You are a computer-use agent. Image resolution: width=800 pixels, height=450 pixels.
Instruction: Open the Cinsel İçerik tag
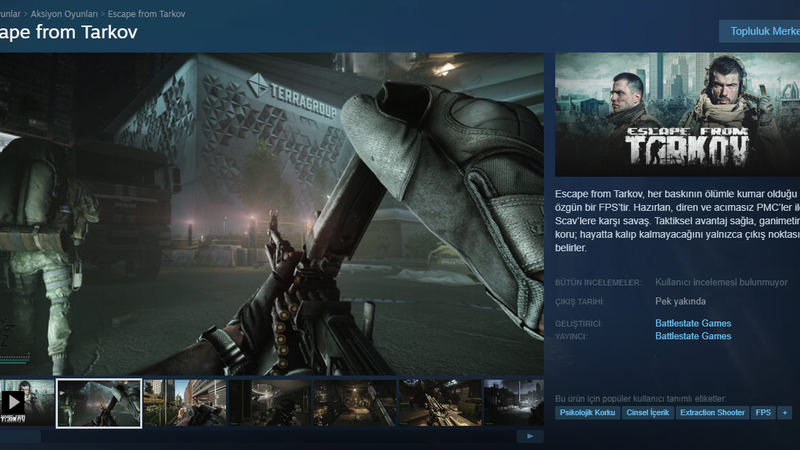click(x=646, y=412)
